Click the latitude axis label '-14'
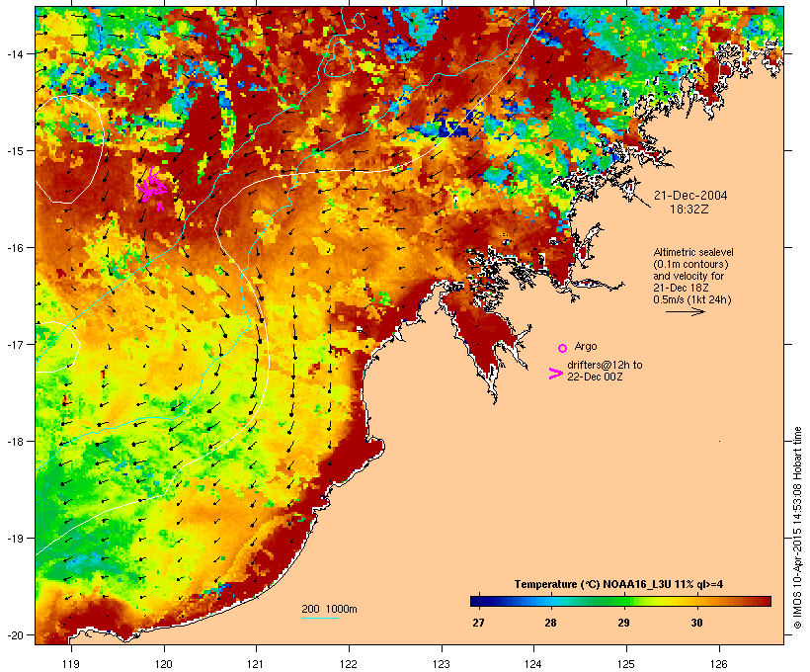Viewport: 810px width, 672px height. tap(14, 53)
